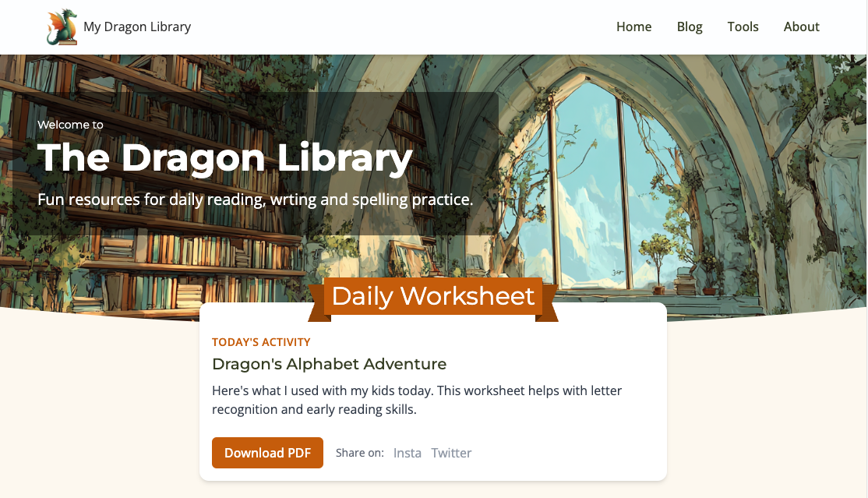Visit the About page link
This screenshot has width=868, height=498.
tap(801, 26)
